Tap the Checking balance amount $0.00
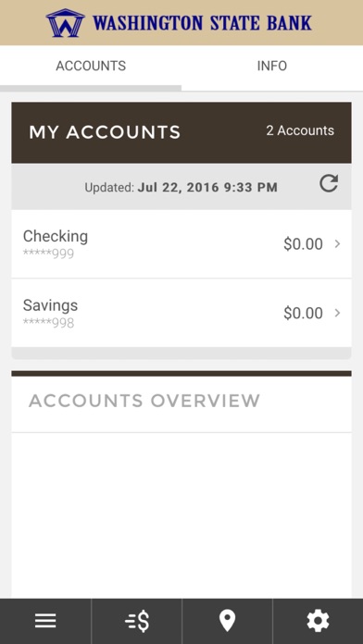Viewport: 363px width, 644px height. 303,244
